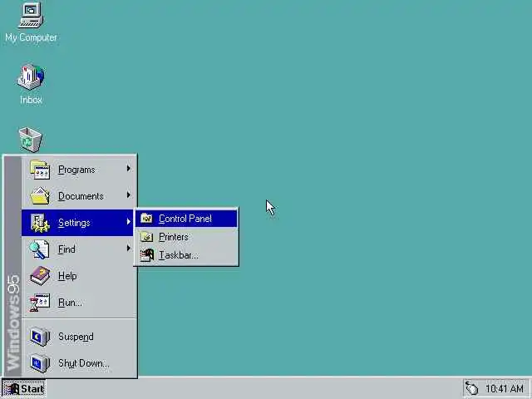Select Settings in the Start menu
Screen dimensions: 532x399
coord(77,223)
